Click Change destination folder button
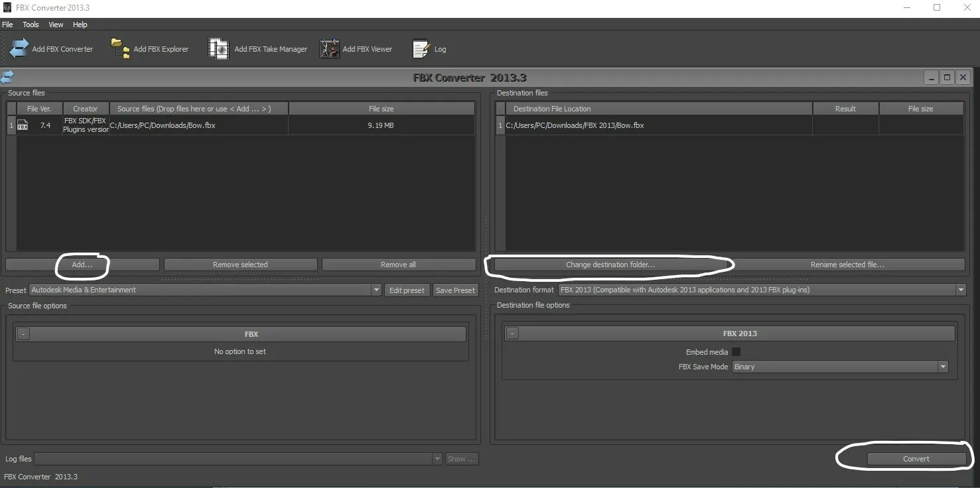 click(610, 265)
